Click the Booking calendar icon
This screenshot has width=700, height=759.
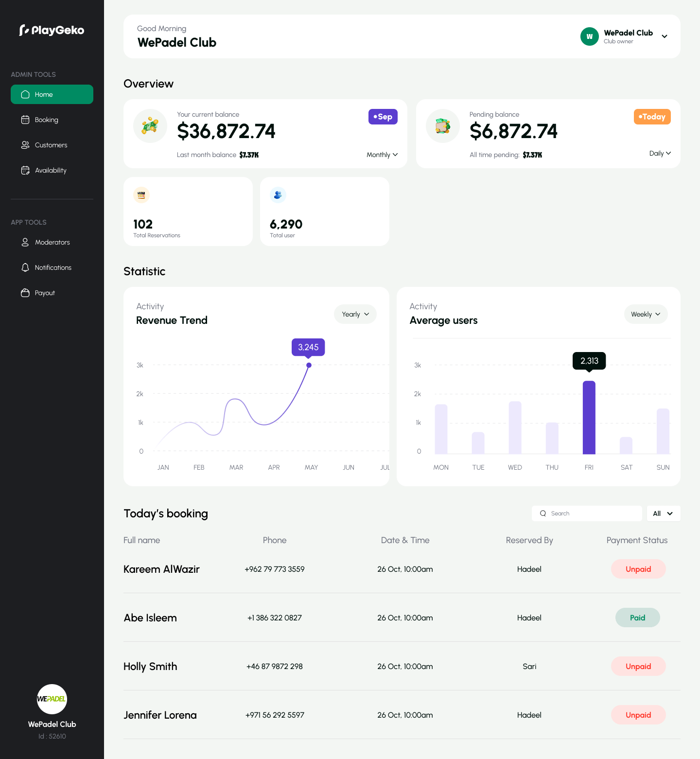click(x=25, y=120)
